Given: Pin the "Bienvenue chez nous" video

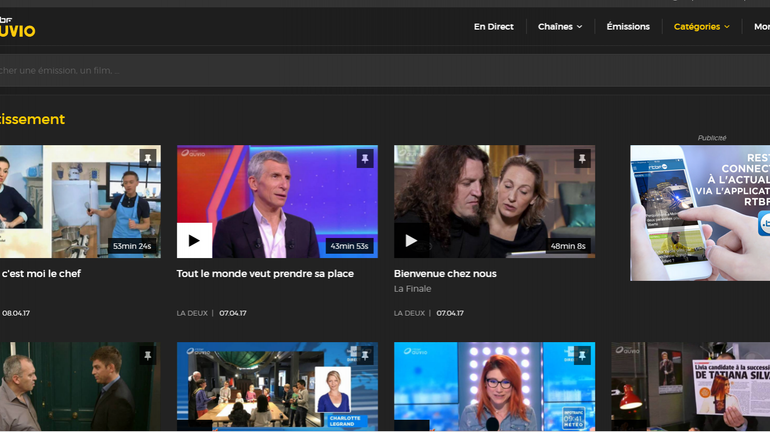Looking at the screenshot, I should [x=581, y=159].
